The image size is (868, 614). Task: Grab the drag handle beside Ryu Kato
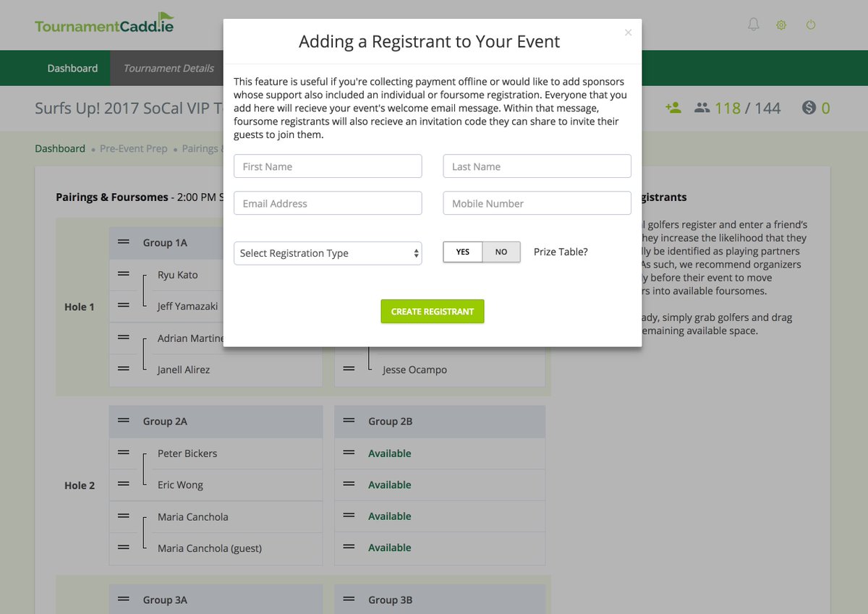point(124,274)
